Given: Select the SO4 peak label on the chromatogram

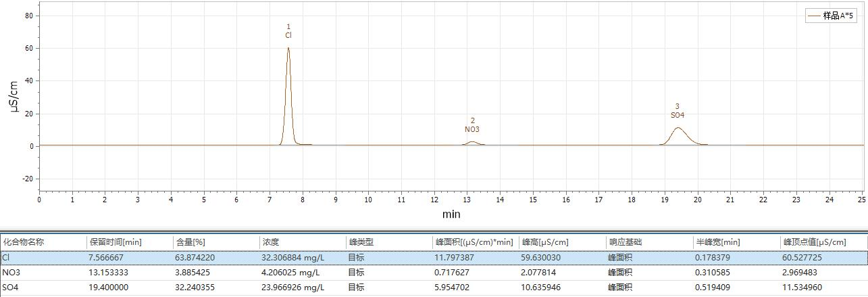Looking at the screenshot, I should [678, 115].
